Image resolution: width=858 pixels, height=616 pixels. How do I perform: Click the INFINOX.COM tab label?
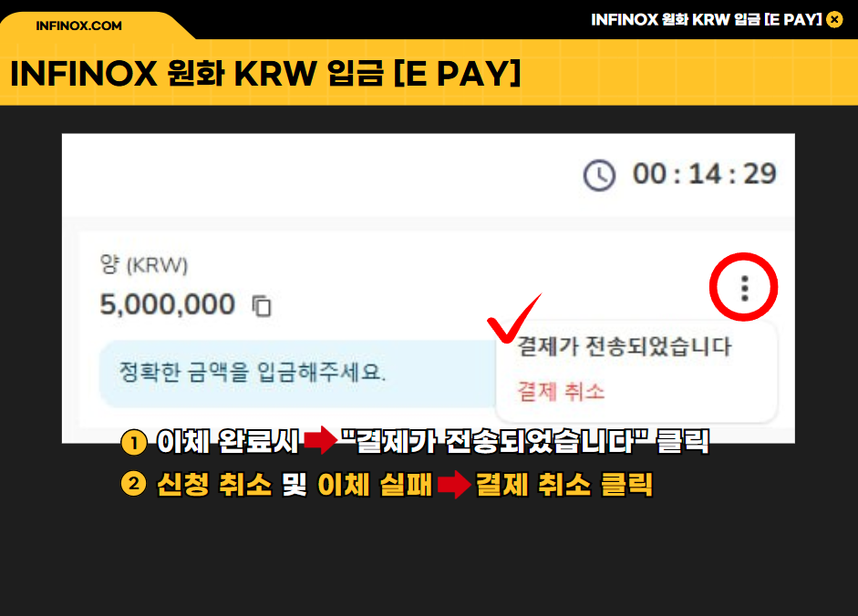pyautogui.click(x=78, y=26)
